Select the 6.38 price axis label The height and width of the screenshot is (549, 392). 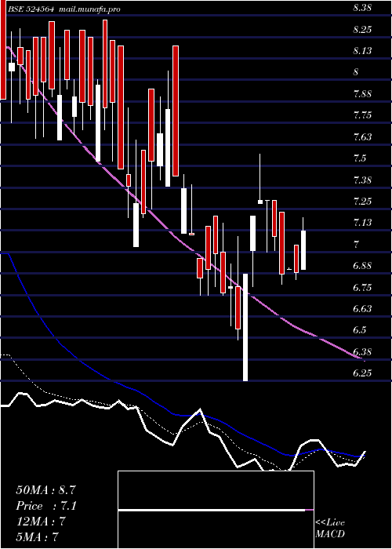tap(362, 352)
